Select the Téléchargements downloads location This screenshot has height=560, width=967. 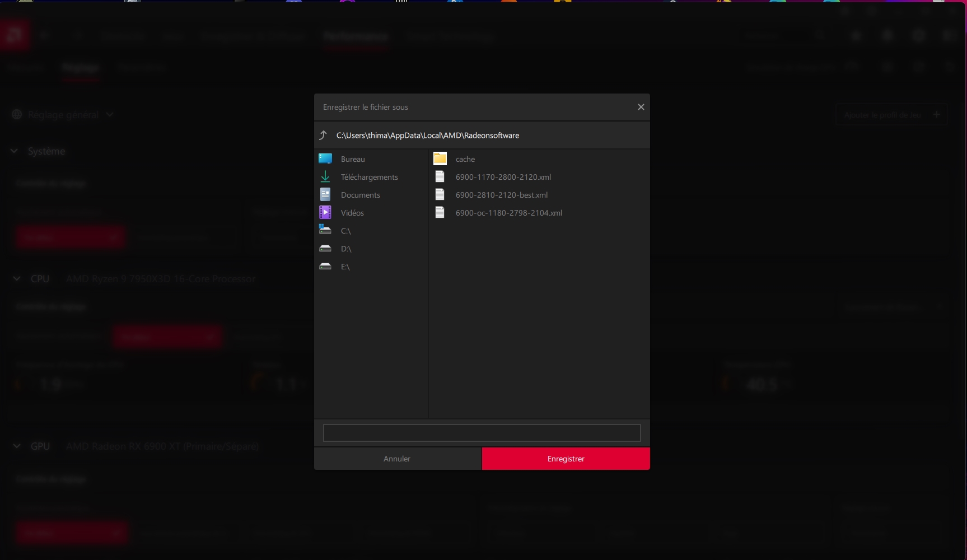click(x=368, y=177)
